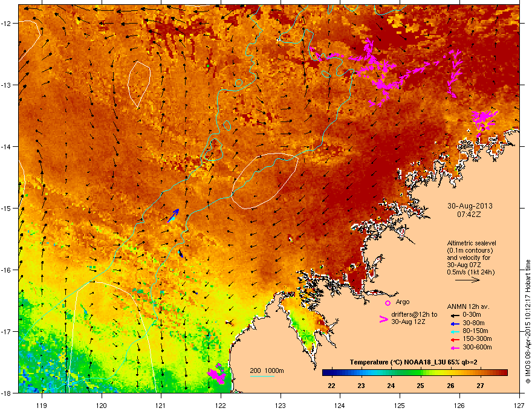Screen dimensions: 532x411
Task: Click the longitude axis label 125
Action: pyautogui.click(x=400, y=405)
